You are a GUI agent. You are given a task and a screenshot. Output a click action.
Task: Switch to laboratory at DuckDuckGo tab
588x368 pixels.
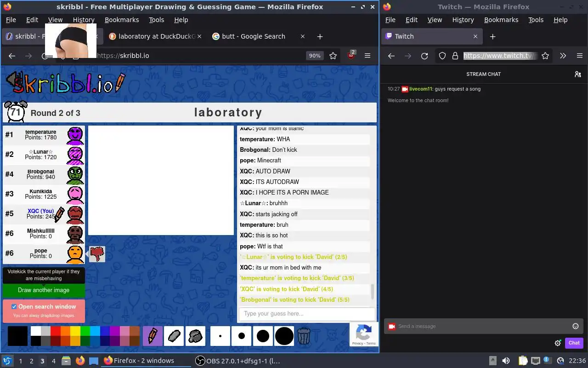pyautogui.click(x=155, y=36)
